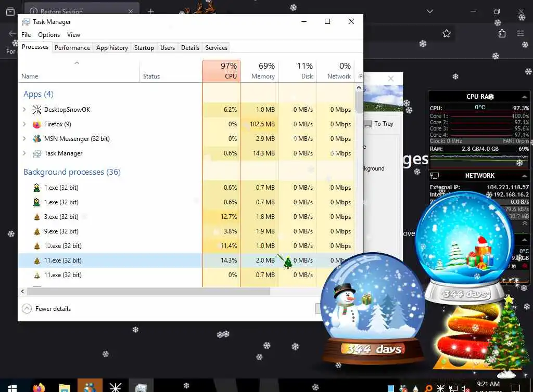
Task: Click the Apps (4) group header
Action: tap(39, 94)
